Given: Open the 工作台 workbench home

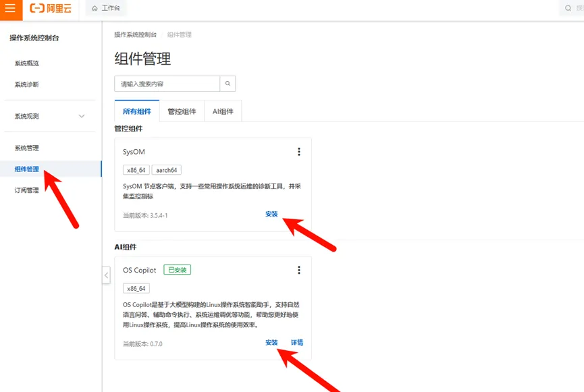Looking at the screenshot, I should pos(106,8).
